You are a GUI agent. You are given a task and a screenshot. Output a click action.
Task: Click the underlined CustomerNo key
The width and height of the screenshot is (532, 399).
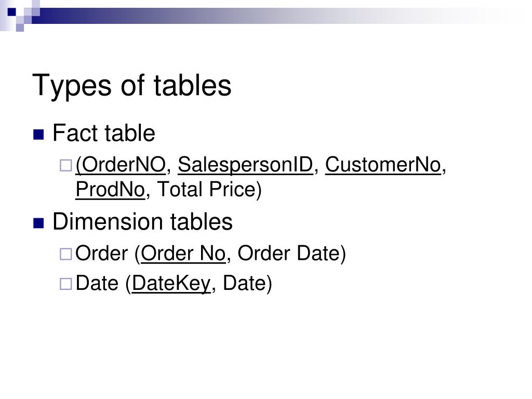click(383, 165)
